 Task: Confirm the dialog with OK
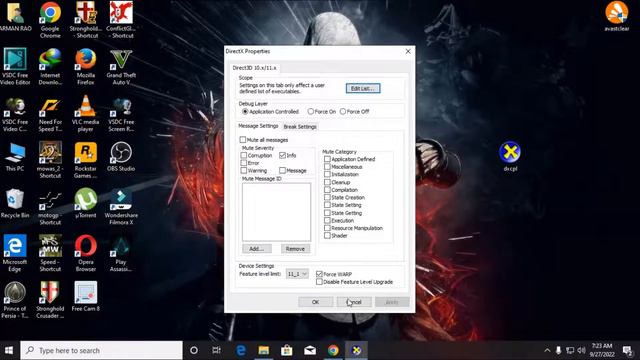coord(316,302)
